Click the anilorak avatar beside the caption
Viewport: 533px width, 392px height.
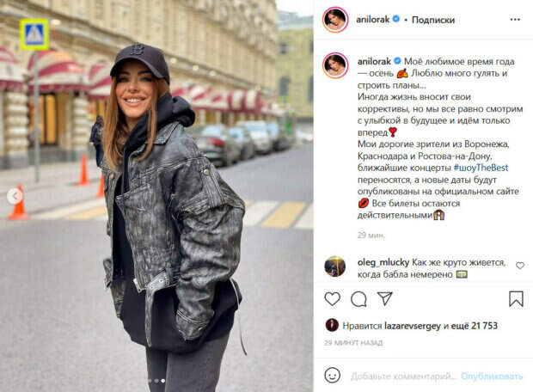(335, 65)
